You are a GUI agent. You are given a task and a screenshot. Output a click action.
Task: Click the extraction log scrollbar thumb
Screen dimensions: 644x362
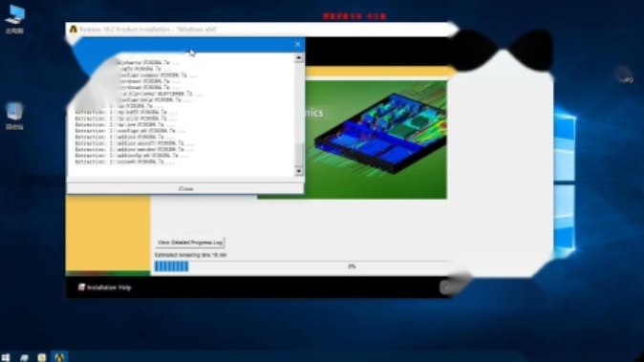pyautogui.click(x=299, y=155)
